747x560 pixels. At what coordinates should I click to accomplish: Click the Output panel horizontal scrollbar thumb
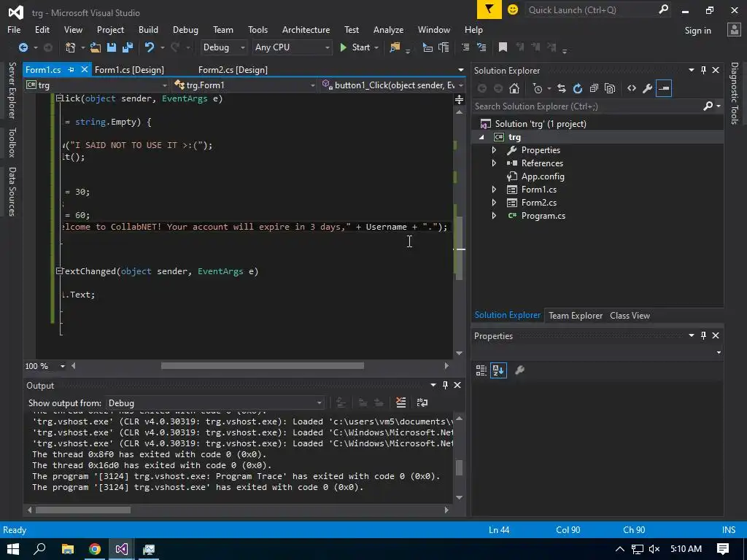click(x=83, y=510)
